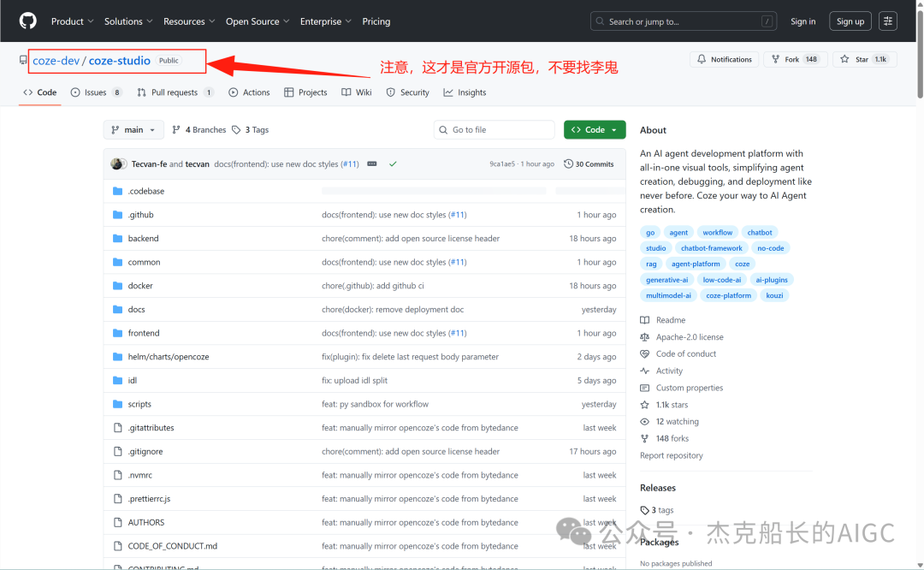Click the green check status icon
This screenshot has width=924, height=570.
pos(393,163)
